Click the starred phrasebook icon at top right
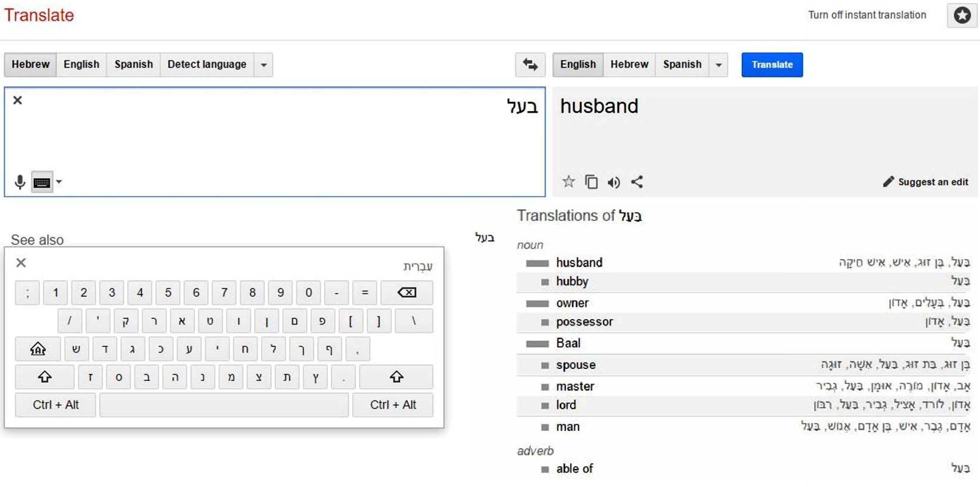 point(962,15)
